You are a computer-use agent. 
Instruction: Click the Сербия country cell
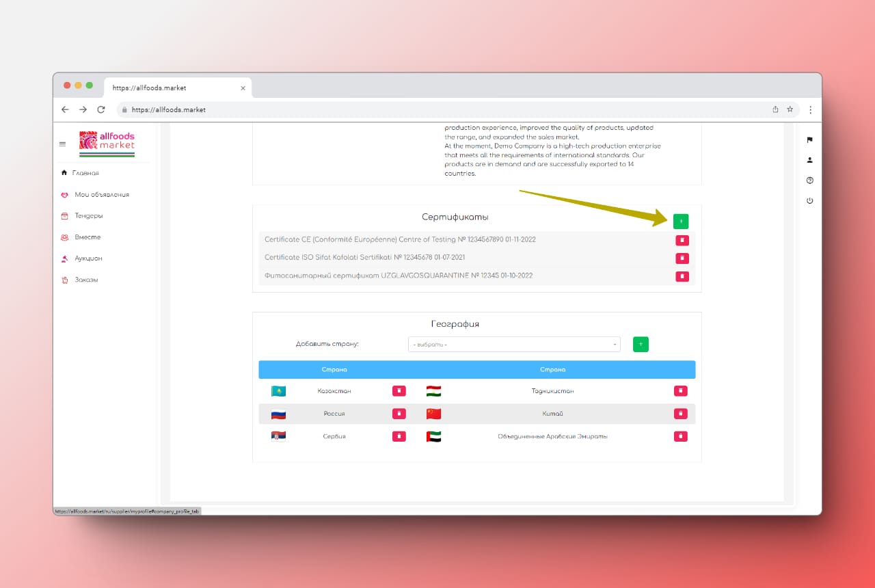334,436
